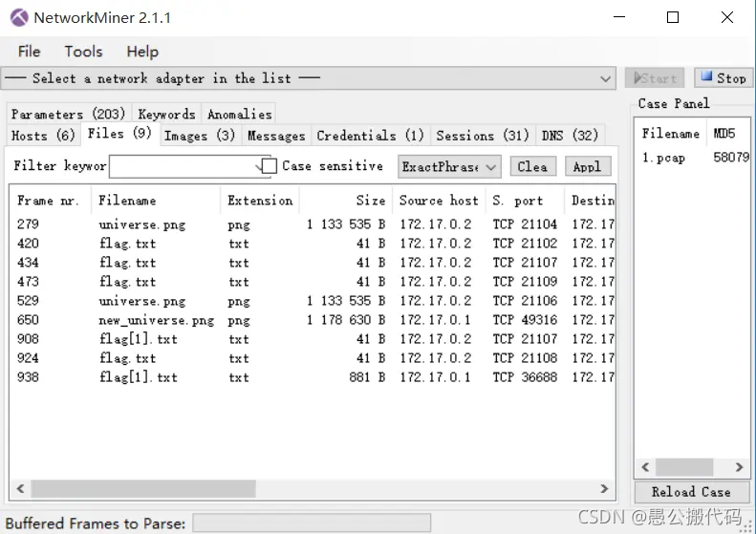The image size is (756, 534).
Task: Click the TCP 36688 source port cell
Action: [525, 377]
